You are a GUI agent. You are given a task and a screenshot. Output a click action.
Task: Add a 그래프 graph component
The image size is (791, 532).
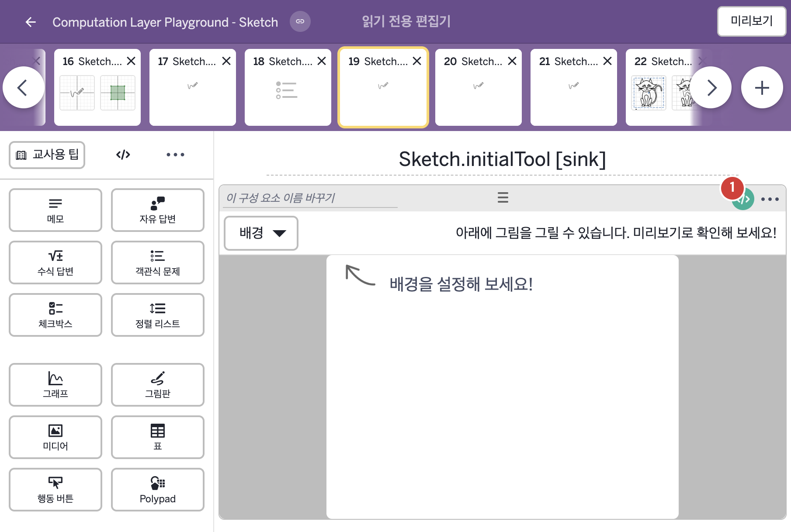point(56,385)
